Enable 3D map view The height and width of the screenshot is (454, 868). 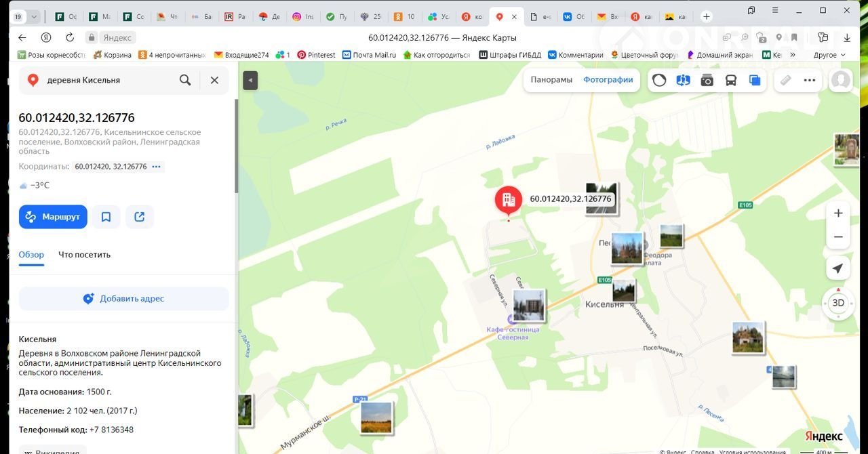pyautogui.click(x=838, y=303)
